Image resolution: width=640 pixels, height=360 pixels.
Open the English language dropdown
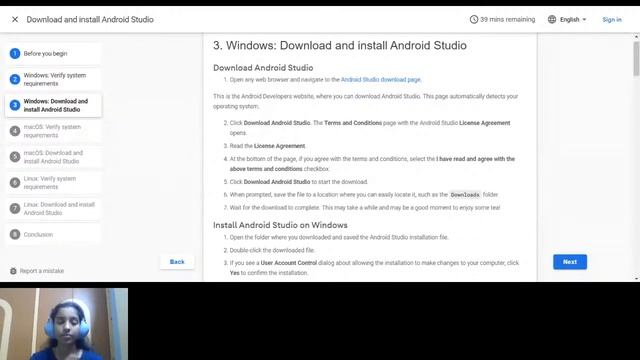coord(573,19)
